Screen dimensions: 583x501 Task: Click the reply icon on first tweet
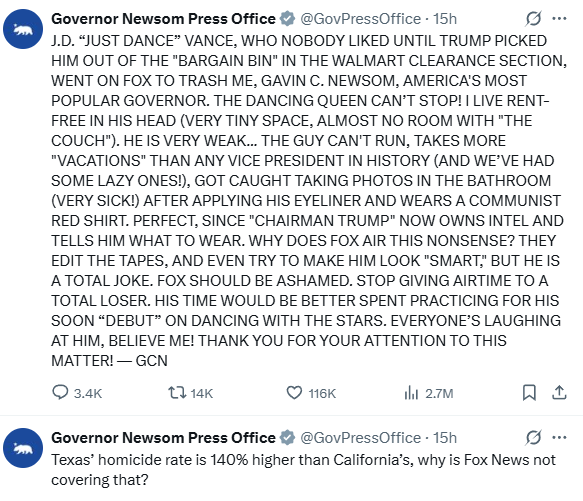tap(60, 393)
